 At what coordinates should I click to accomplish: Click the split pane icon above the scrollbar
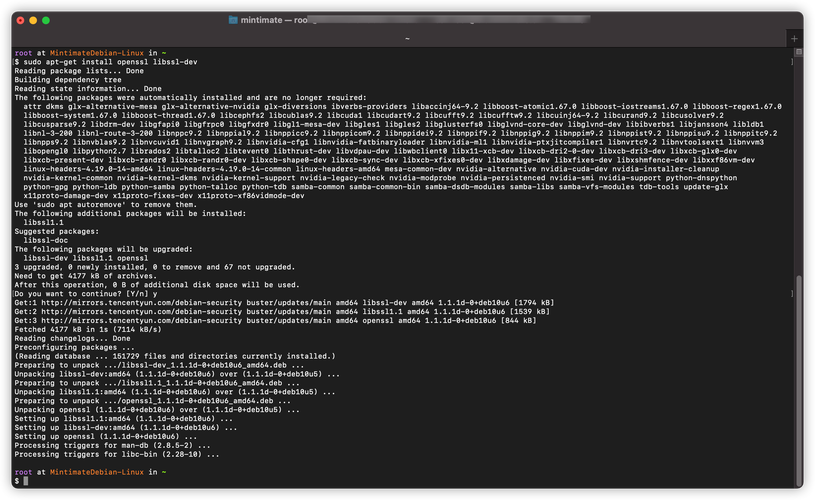(x=799, y=52)
